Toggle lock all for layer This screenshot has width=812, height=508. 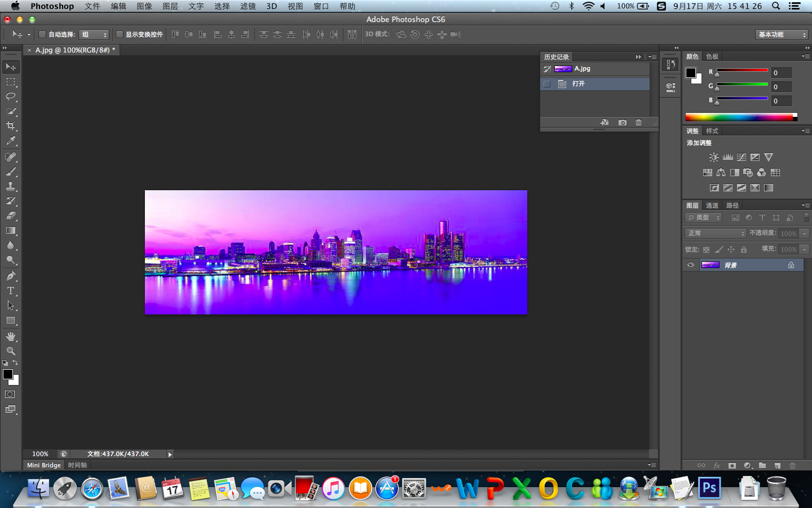744,249
